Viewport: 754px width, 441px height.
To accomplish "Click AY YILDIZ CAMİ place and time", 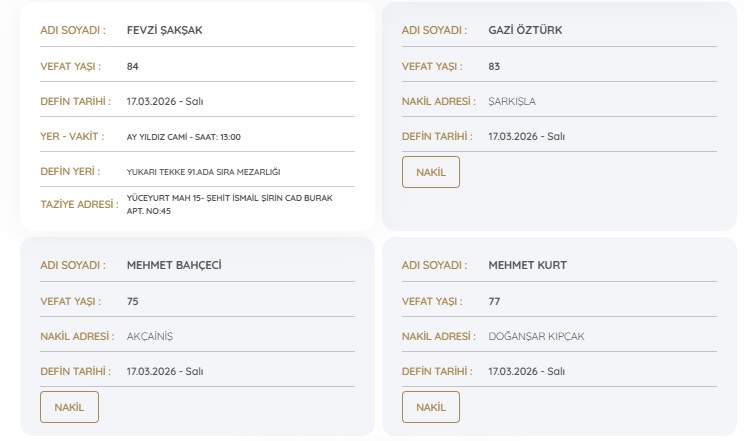I will click(x=183, y=137).
